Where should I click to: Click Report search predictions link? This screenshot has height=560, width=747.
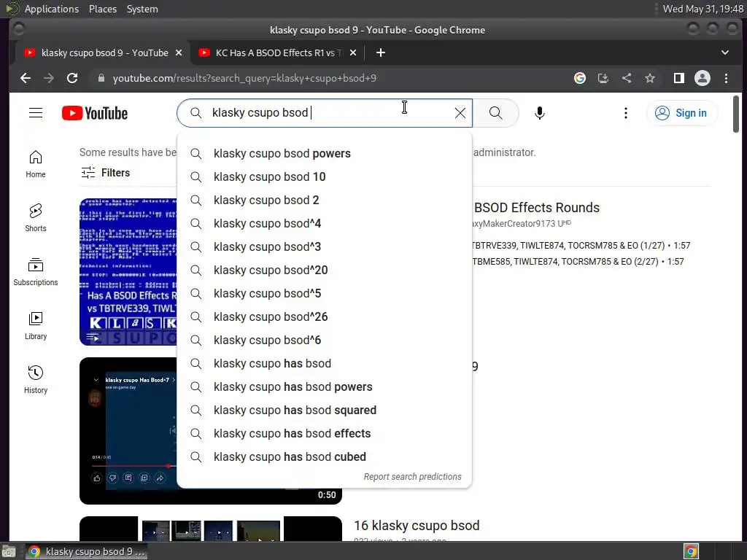413,477
